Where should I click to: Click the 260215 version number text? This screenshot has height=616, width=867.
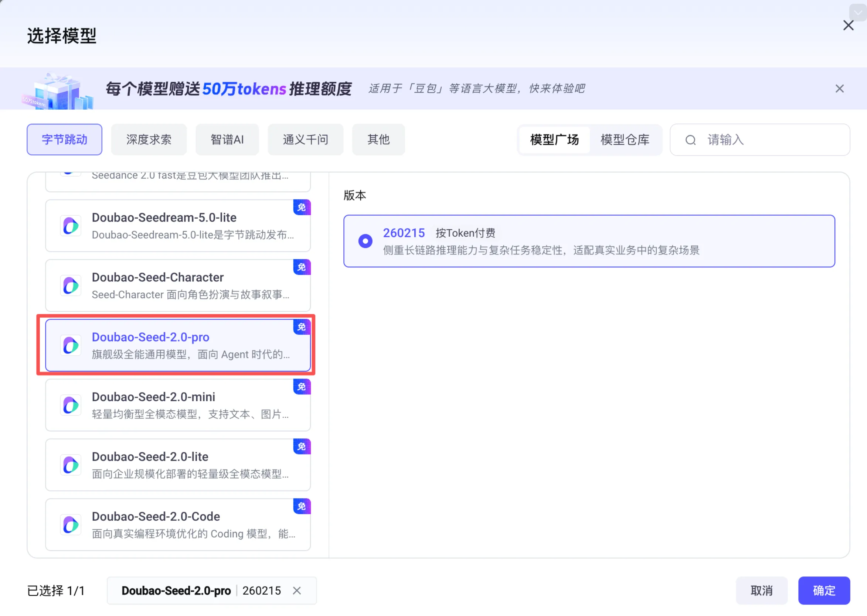[404, 233]
